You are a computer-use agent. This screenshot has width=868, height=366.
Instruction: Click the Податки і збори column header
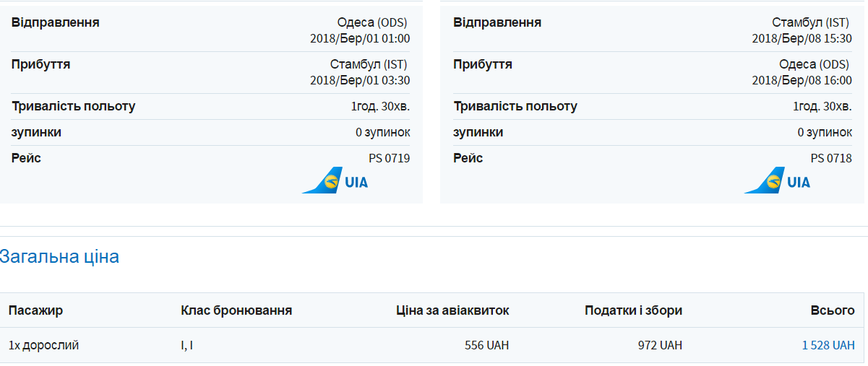click(633, 310)
